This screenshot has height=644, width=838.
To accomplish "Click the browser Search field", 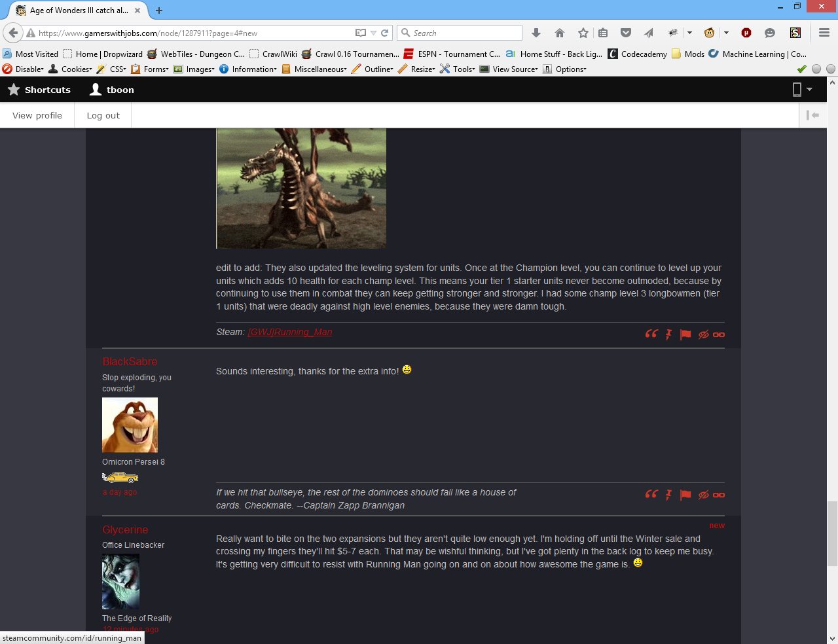I will [460, 33].
